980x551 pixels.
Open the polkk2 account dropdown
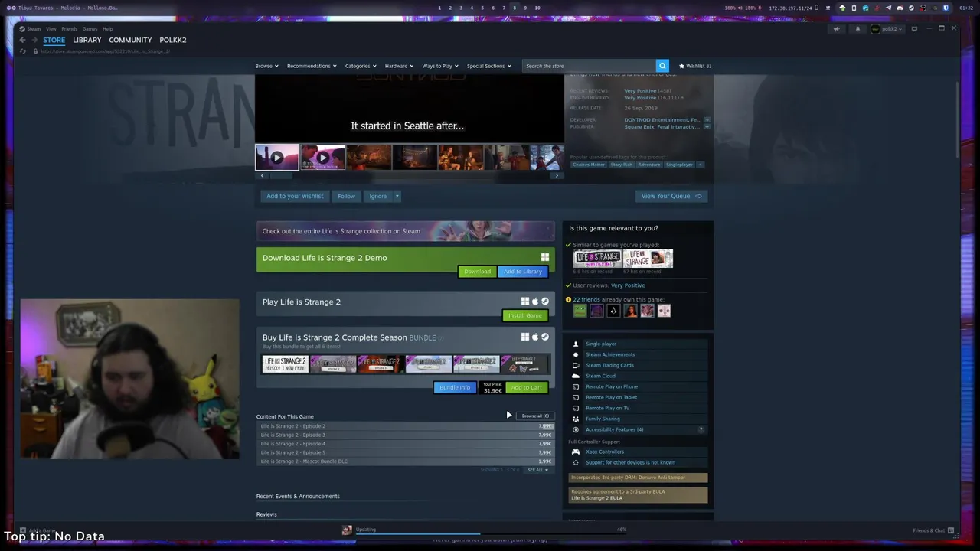pos(888,29)
